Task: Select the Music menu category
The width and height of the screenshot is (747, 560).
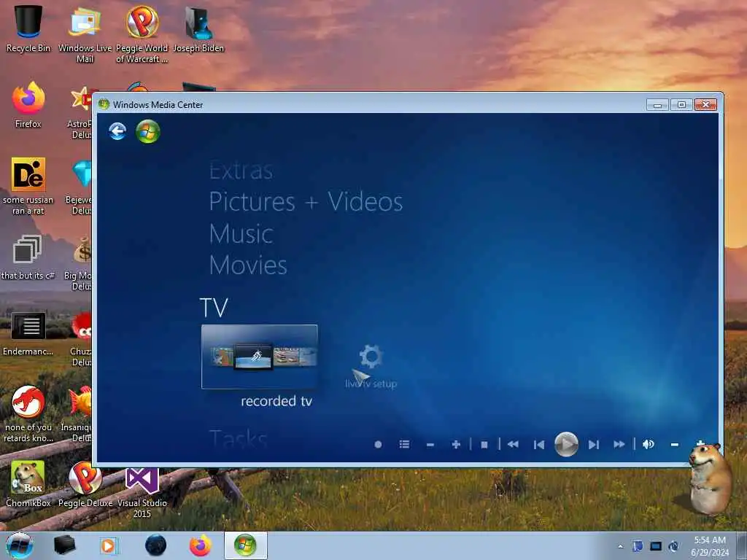Action: pyautogui.click(x=241, y=234)
